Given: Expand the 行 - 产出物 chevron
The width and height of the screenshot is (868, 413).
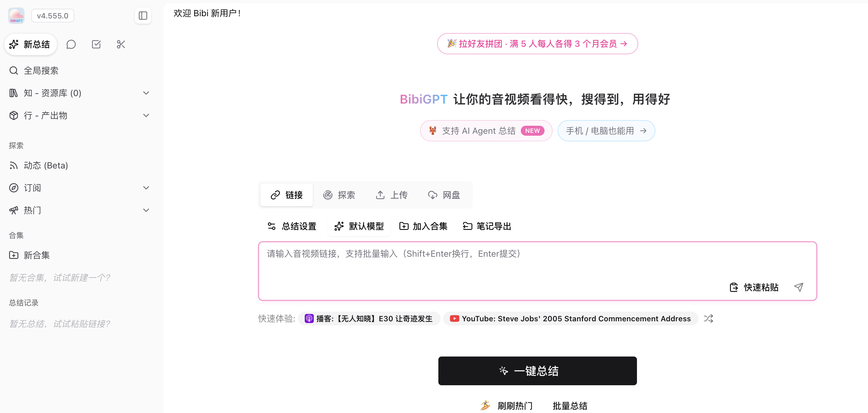Looking at the screenshot, I should click(146, 115).
